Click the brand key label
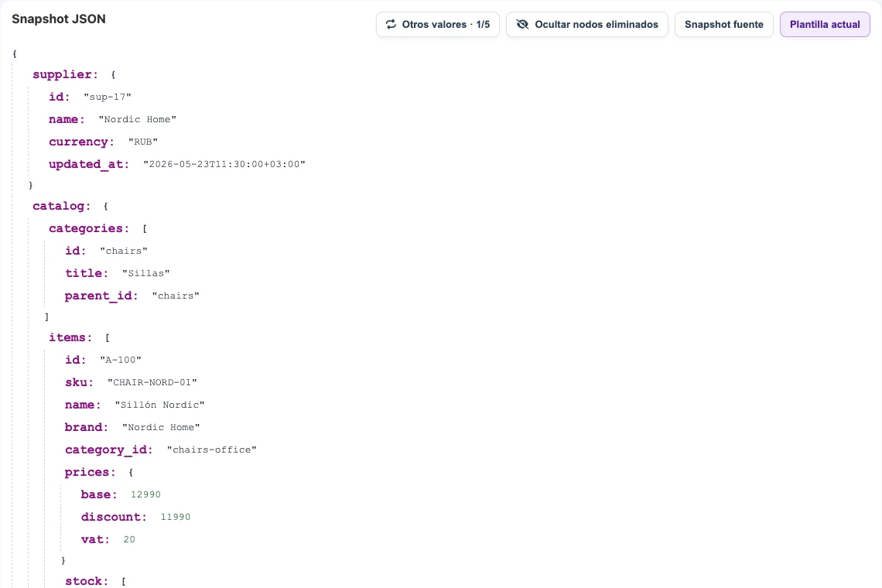 tap(87, 428)
